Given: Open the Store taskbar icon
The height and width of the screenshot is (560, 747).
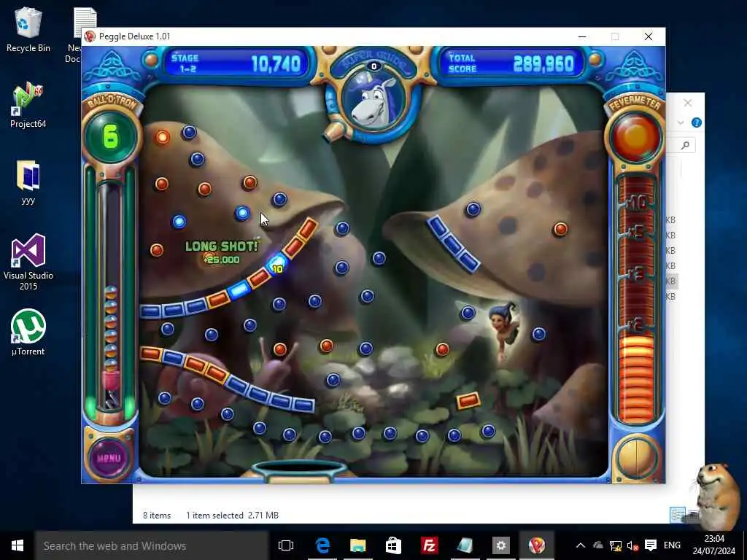Looking at the screenshot, I should click(x=393, y=545).
